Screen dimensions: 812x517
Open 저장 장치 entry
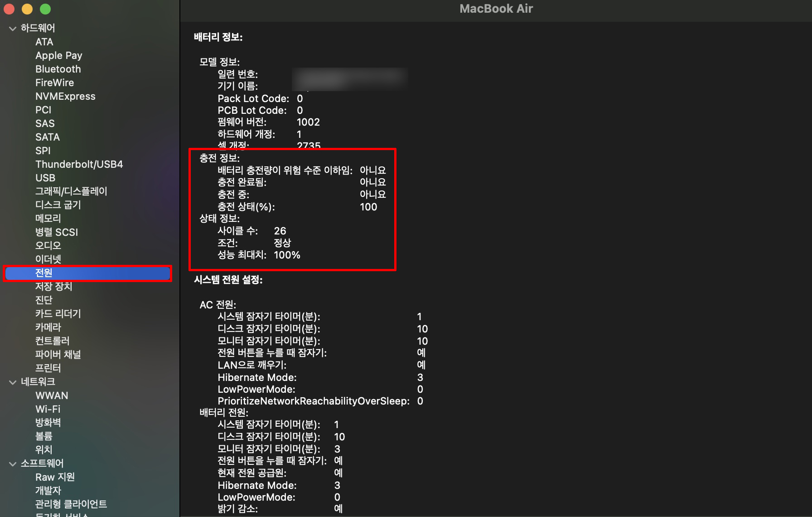click(53, 287)
